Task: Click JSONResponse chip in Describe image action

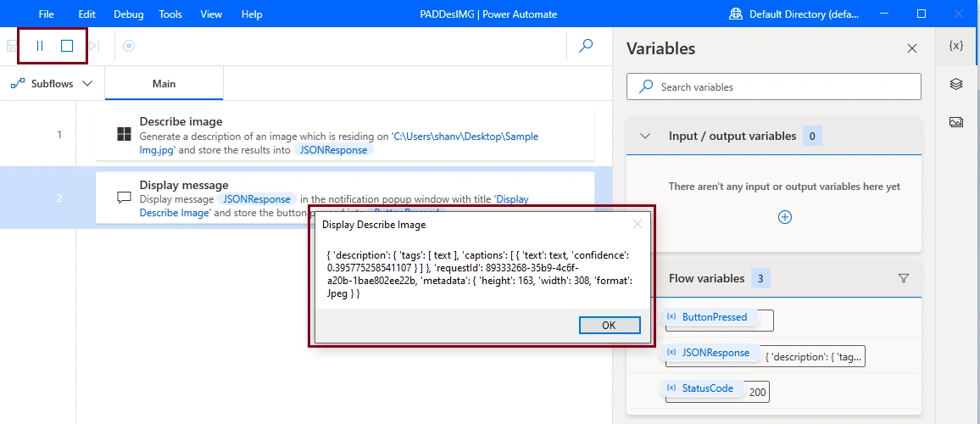Action: click(334, 150)
